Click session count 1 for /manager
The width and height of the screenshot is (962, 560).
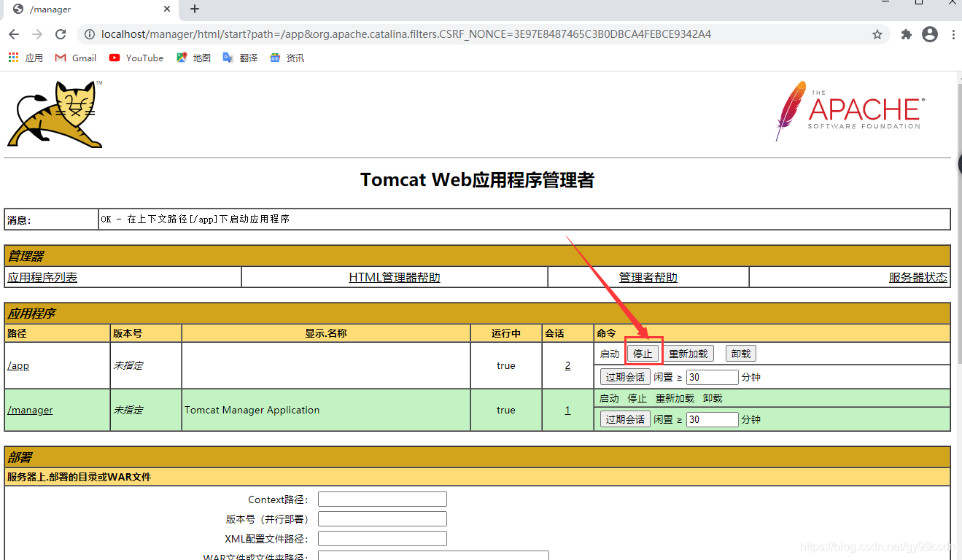tap(567, 410)
